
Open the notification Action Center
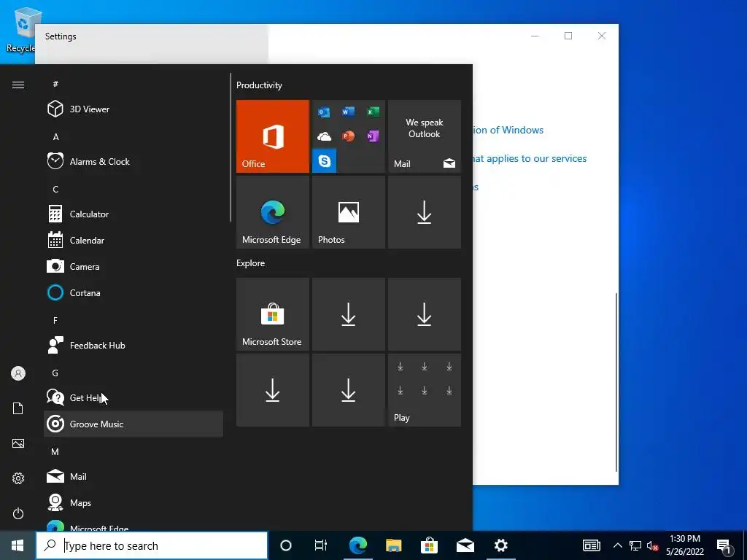[x=724, y=545]
